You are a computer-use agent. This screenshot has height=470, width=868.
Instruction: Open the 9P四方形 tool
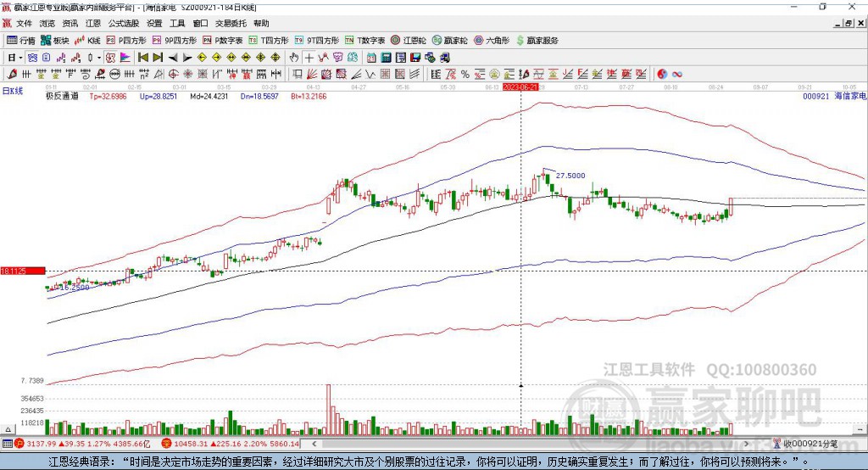click(175, 41)
